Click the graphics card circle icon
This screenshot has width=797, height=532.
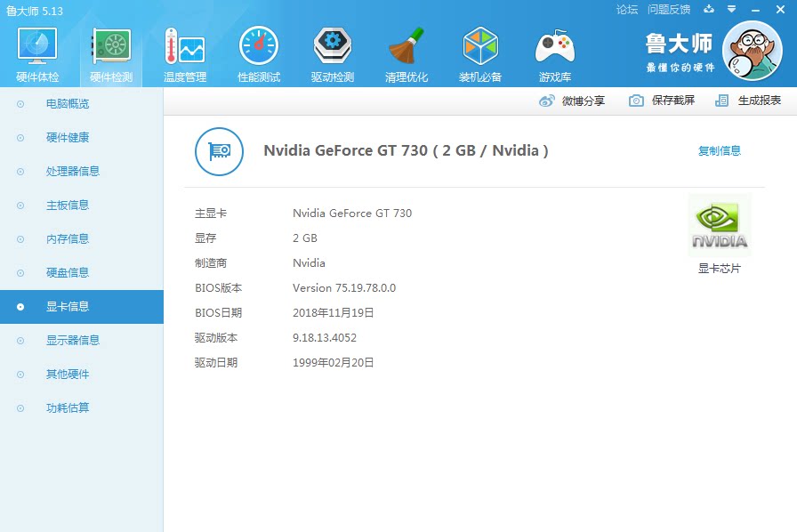coord(219,151)
